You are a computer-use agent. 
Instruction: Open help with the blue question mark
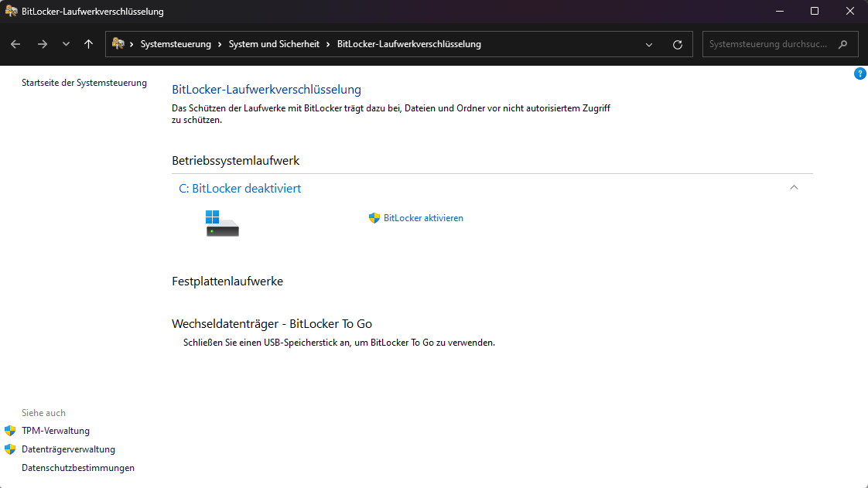(x=859, y=73)
